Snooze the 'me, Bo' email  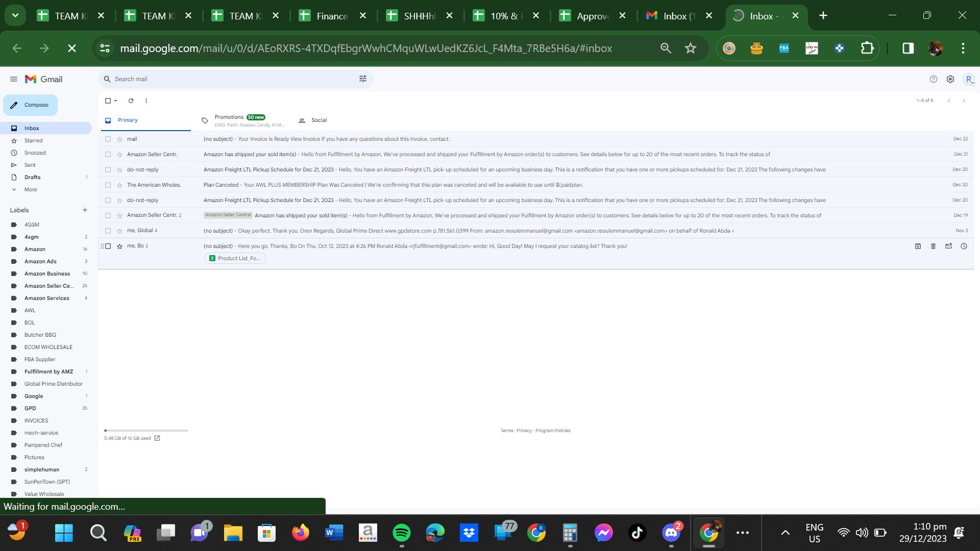(964, 246)
